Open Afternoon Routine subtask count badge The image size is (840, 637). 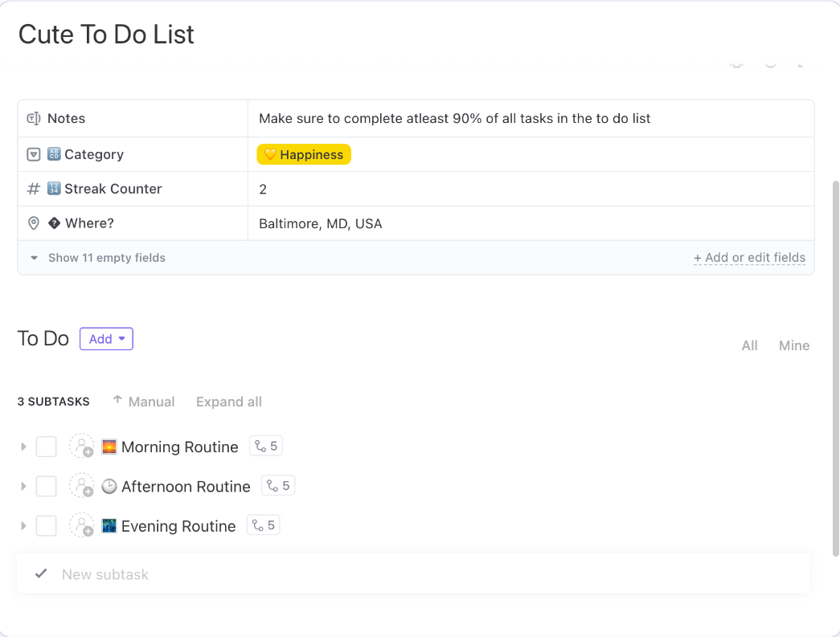point(278,485)
